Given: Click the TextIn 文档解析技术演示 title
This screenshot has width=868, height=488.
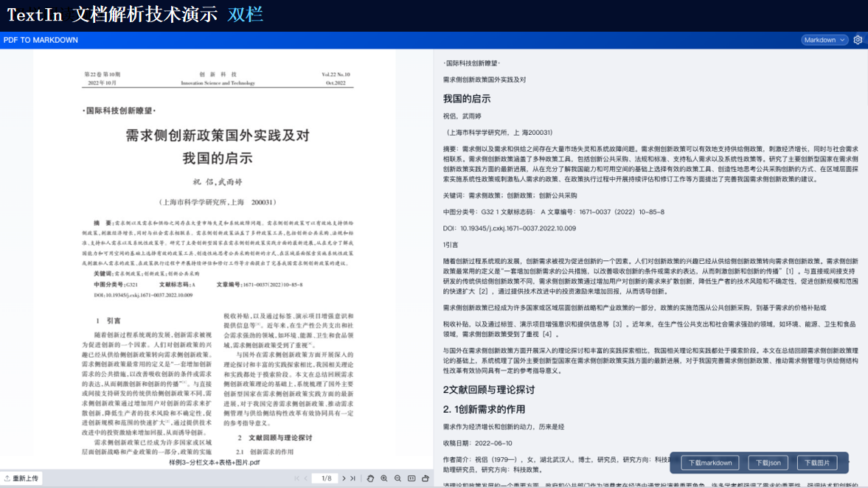Looking at the screenshot, I should (x=112, y=15).
